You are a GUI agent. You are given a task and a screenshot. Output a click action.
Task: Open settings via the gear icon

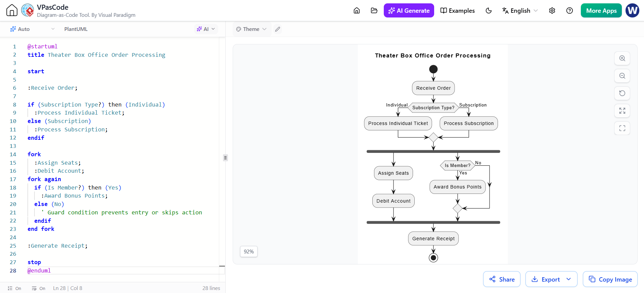(x=552, y=10)
